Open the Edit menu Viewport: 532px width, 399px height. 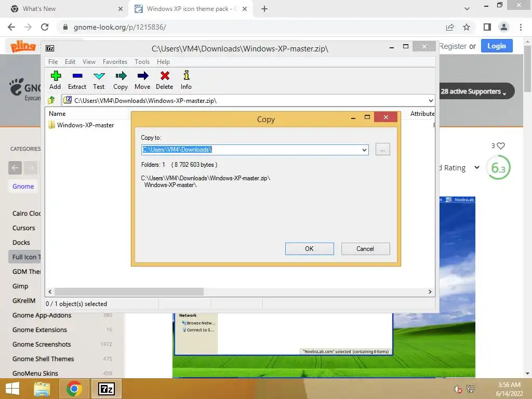point(70,62)
